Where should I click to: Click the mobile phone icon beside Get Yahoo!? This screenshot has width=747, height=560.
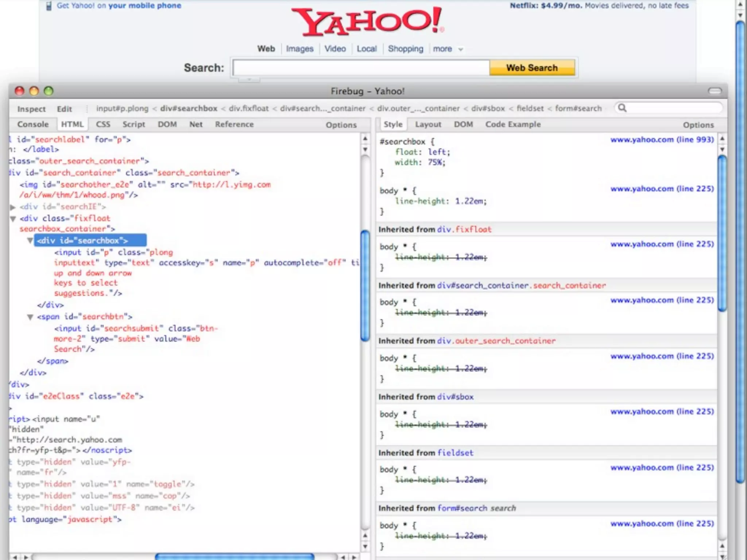pos(49,6)
